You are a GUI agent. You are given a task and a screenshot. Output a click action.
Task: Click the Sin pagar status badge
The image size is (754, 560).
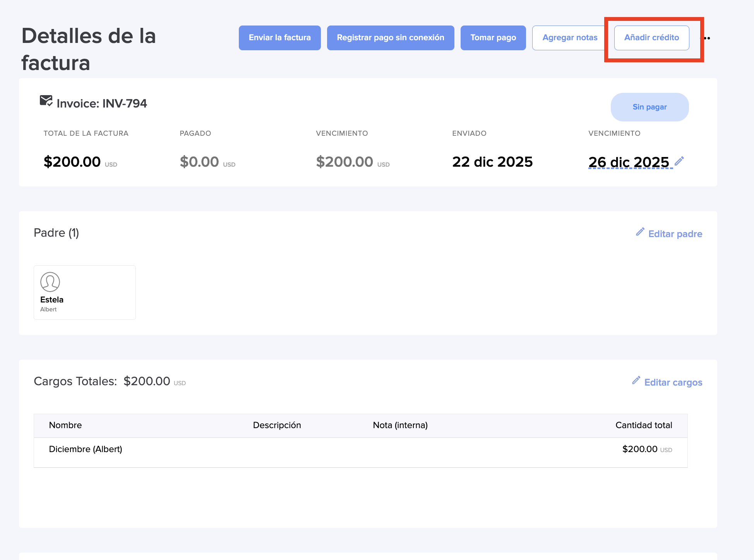pos(649,107)
